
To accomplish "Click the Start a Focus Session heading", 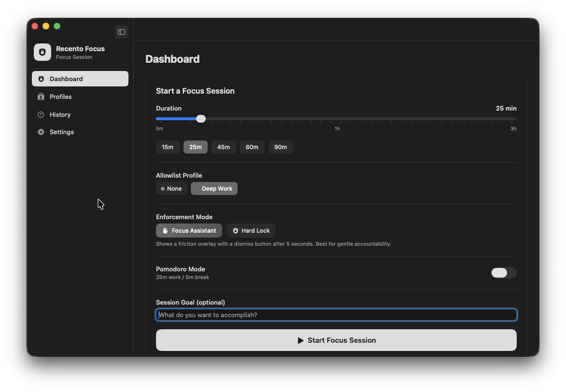I will 195,91.
